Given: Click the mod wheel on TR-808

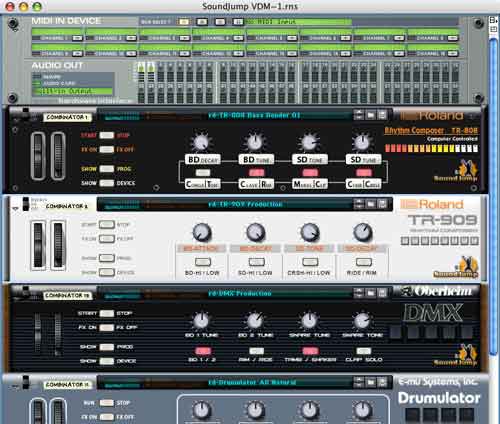Looking at the screenshot, I should click(58, 156).
